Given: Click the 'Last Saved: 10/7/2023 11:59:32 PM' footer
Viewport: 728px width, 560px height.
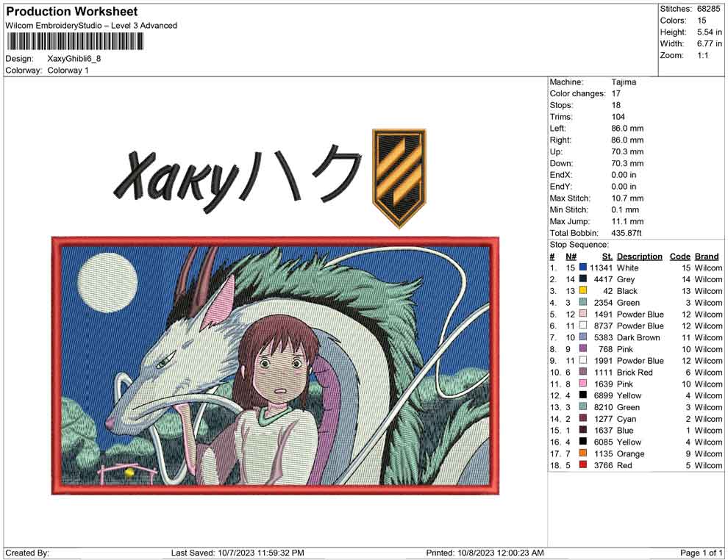Looking at the screenshot, I should pos(238,553).
